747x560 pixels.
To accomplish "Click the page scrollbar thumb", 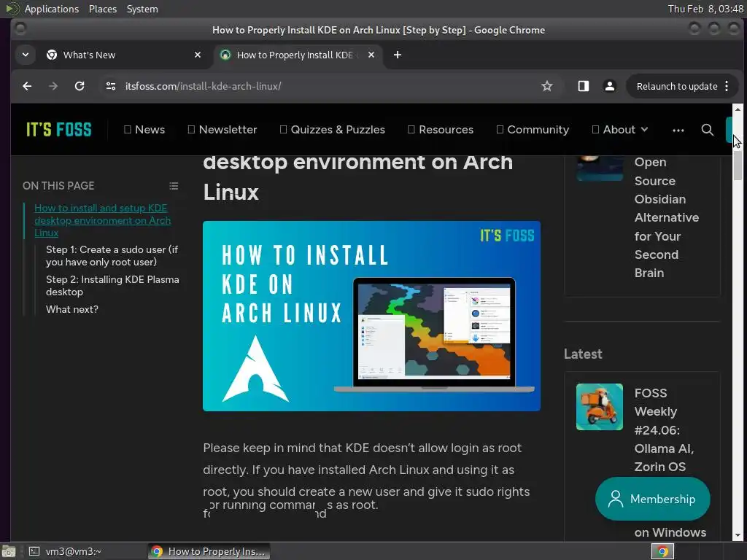I will tap(738, 166).
